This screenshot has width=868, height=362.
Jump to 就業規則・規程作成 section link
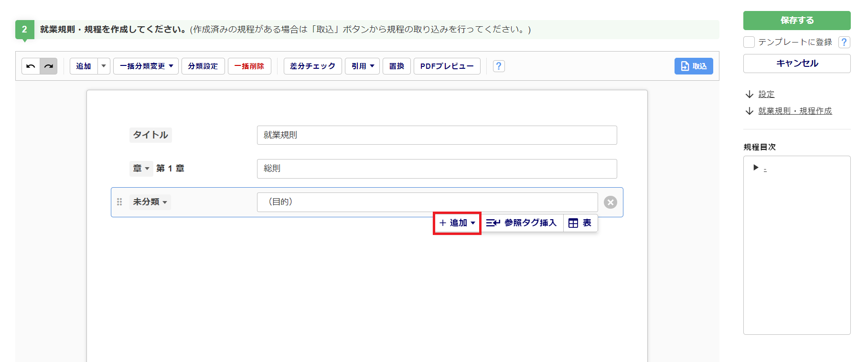click(x=795, y=111)
